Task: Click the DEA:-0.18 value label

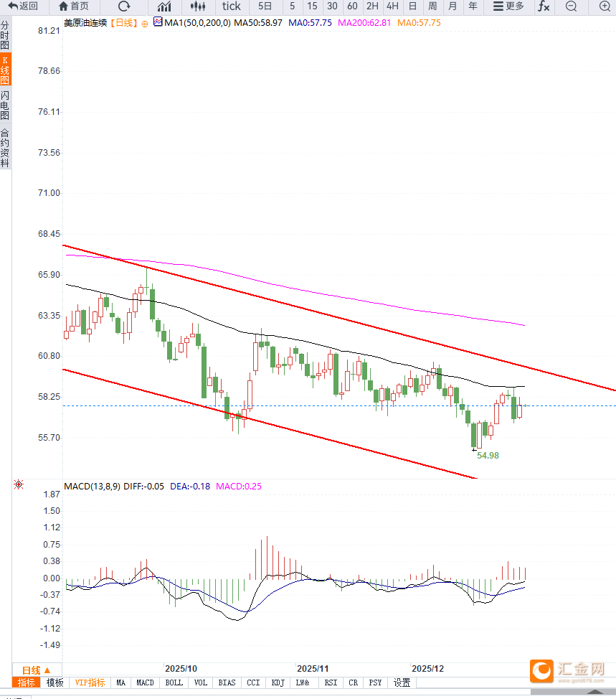Action: pyautogui.click(x=190, y=487)
